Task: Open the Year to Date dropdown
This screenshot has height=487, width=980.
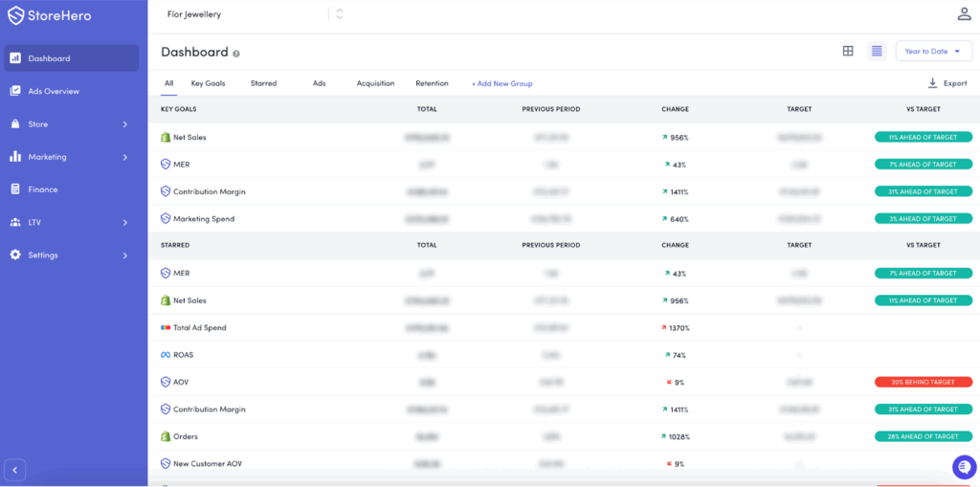Action: pos(933,52)
